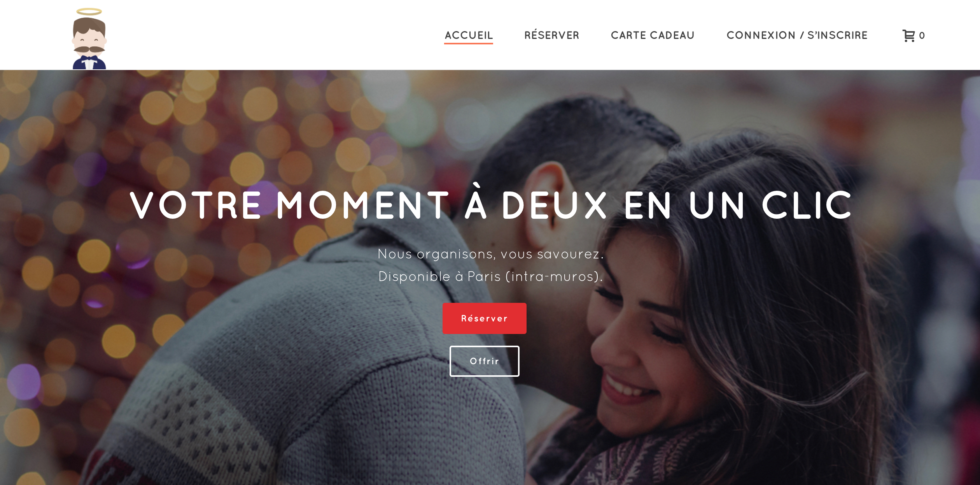This screenshot has height=485, width=980.
Task: Click the Disponible à Paris (intra-muros) text
Action: [x=491, y=277]
